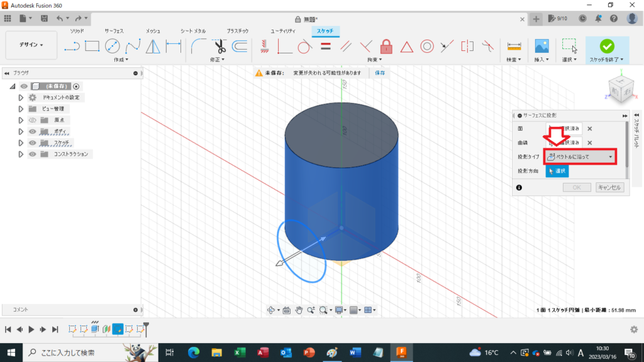Jump to timeline start
Viewport: 644px width, 362px height.
coord(8,329)
